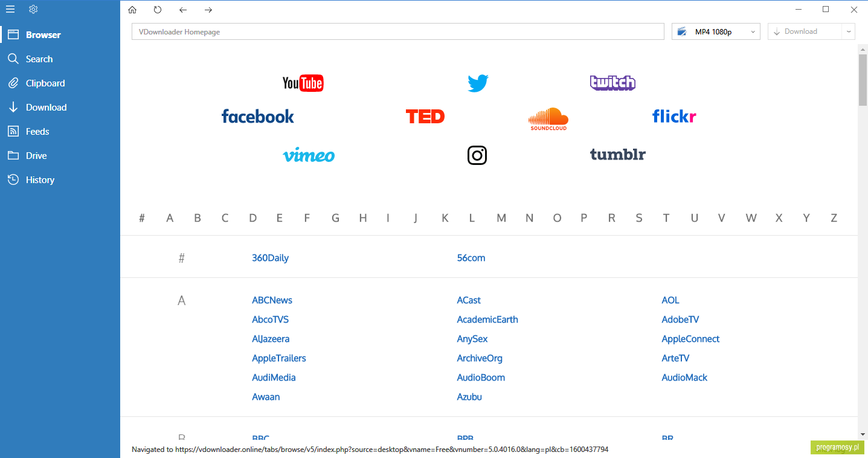
Task: Open the ABCNews link
Action: (272, 300)
